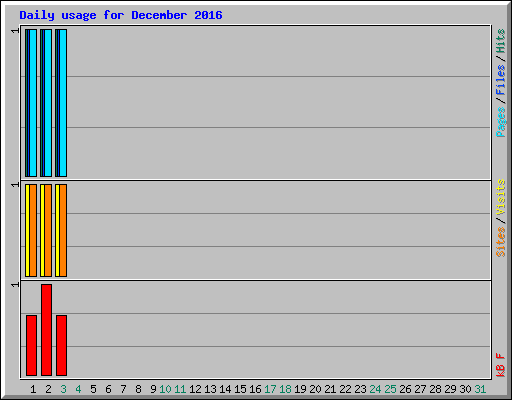The height and width of the screenshot is (400, 512).
Task: Click the cyan Pages bar for day 2
Action: click(x=48, y=103)
